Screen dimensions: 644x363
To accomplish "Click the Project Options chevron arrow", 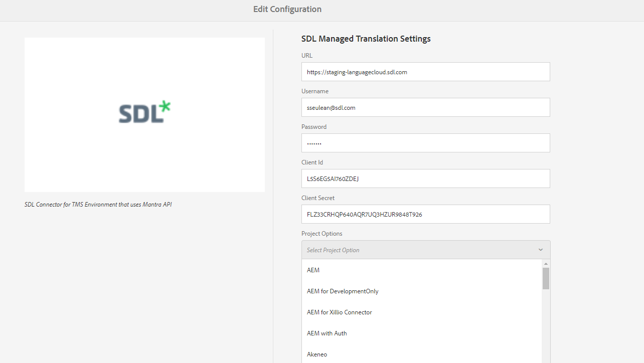I will [541, 250].
